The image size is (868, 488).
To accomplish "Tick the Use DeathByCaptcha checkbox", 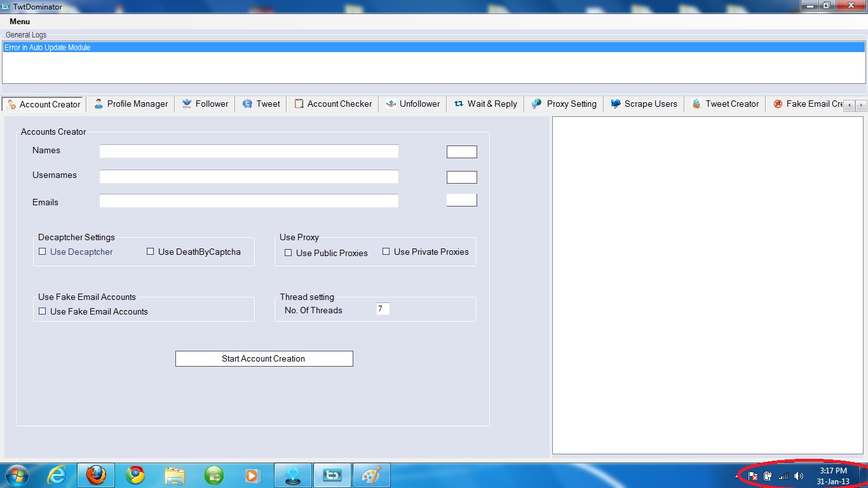I will click(151, 252).
